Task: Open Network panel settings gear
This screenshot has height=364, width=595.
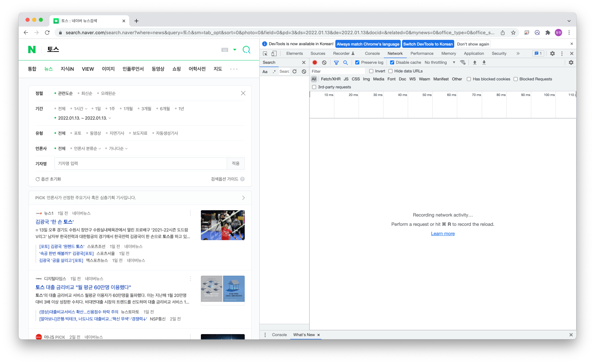Action: [571, 62]
